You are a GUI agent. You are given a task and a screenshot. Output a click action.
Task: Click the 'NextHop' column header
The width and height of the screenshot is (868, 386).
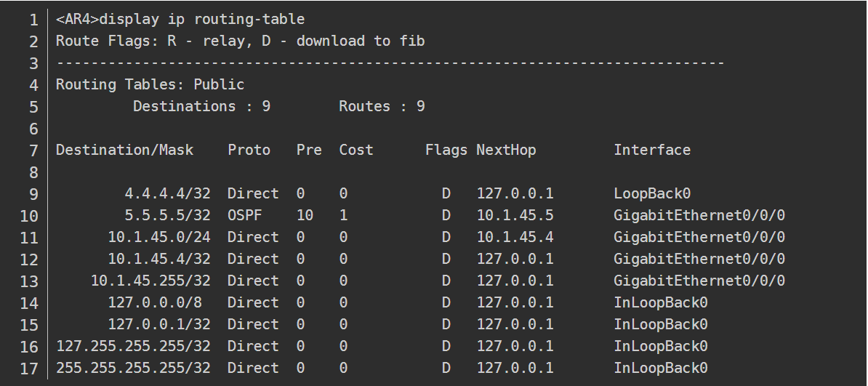[506, 150]
